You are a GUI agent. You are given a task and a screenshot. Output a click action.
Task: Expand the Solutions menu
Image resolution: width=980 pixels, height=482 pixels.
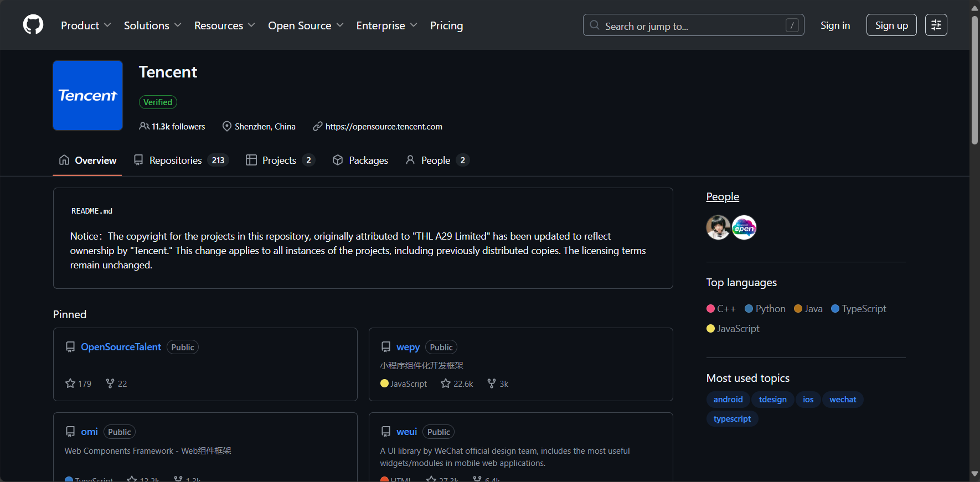(x=152, y=25)
